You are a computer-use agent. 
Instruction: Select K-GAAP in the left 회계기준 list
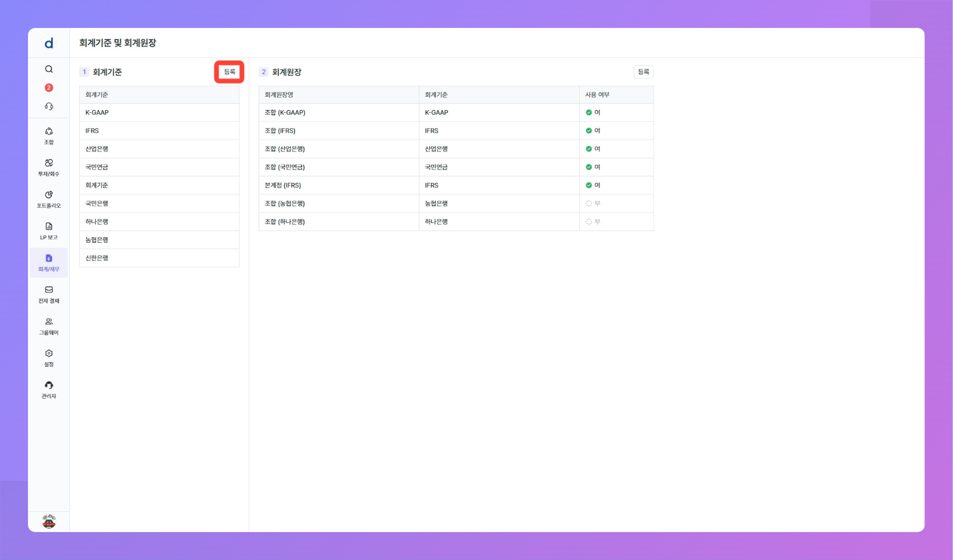coord(159,112)
